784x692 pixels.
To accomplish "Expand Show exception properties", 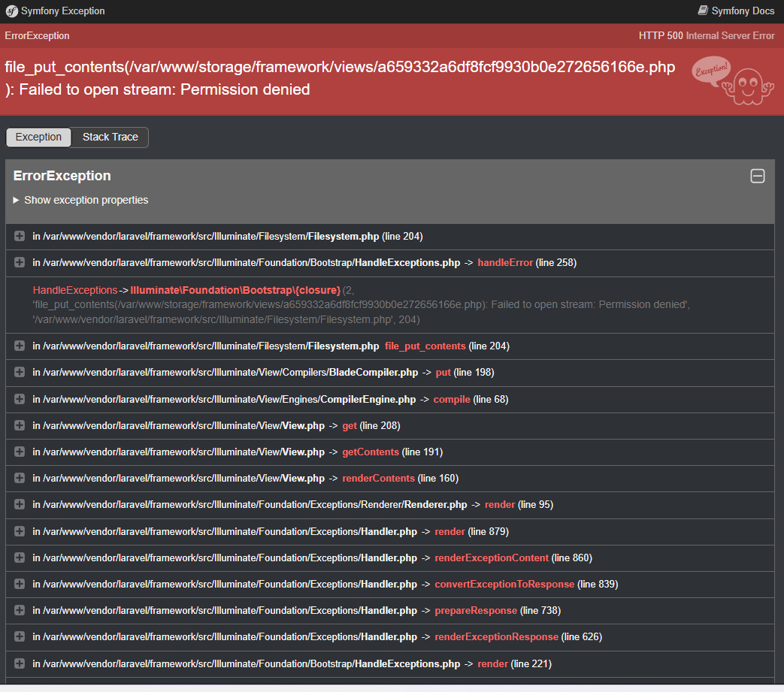I will (81, 200).
